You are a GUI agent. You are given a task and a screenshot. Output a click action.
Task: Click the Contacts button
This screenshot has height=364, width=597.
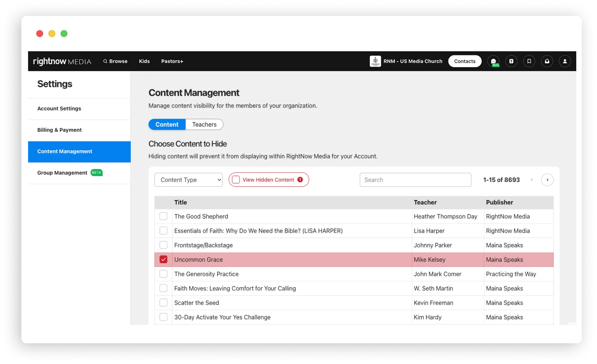pyautogui.click(x=465, y=61)
